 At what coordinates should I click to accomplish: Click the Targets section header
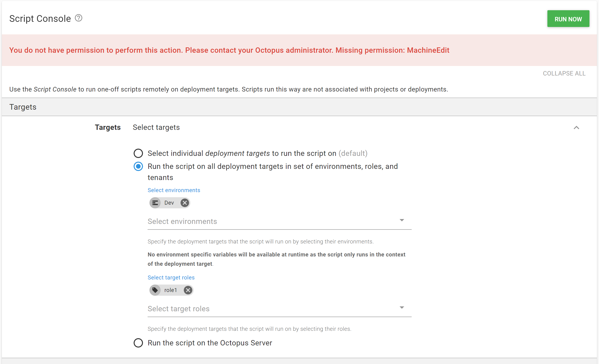tap(23, 107)
